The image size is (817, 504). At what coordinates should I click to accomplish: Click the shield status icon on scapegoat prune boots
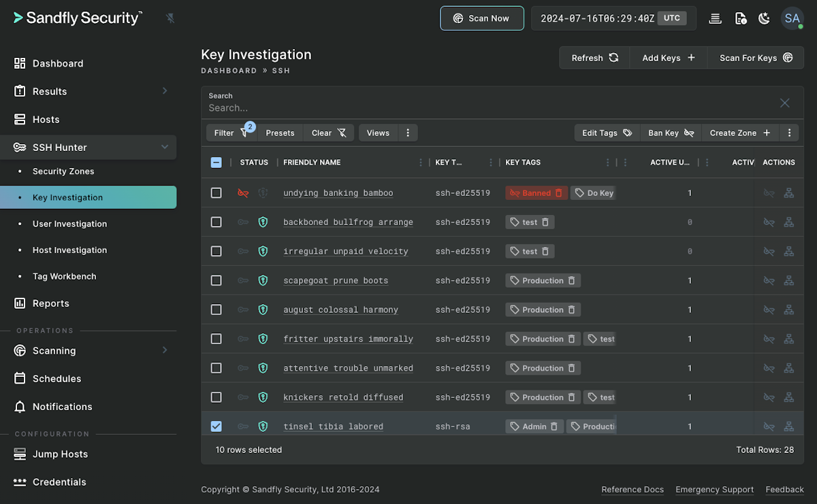pos(263,280)
